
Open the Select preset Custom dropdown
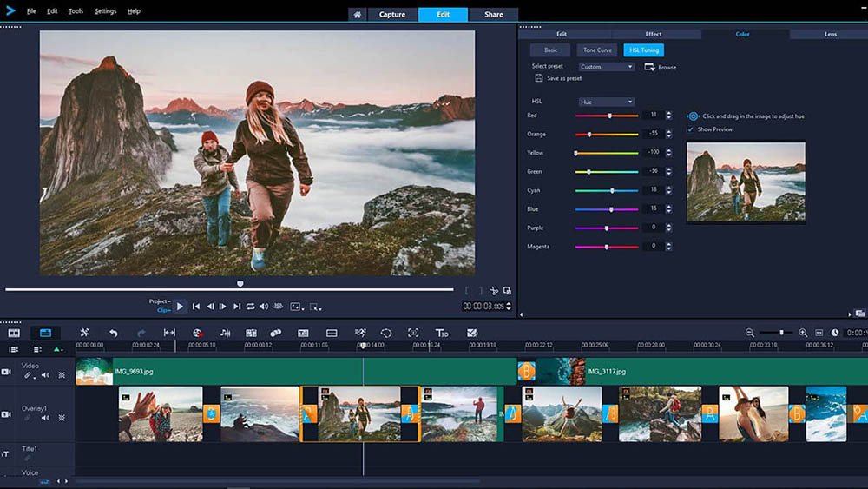607,67
